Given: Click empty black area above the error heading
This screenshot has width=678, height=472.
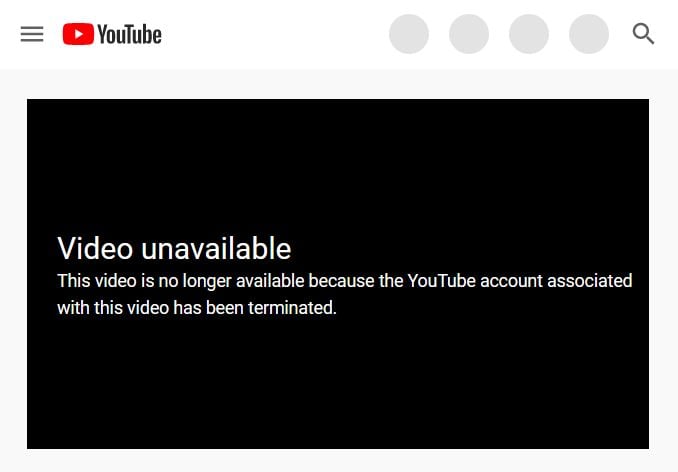Looking at the screenshot, I should tap(338, 164).
